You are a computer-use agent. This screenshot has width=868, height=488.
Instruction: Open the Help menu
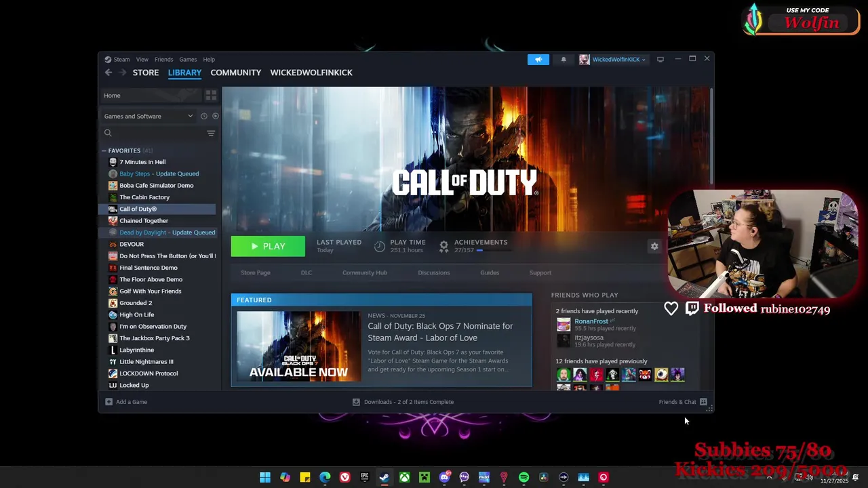209,60
